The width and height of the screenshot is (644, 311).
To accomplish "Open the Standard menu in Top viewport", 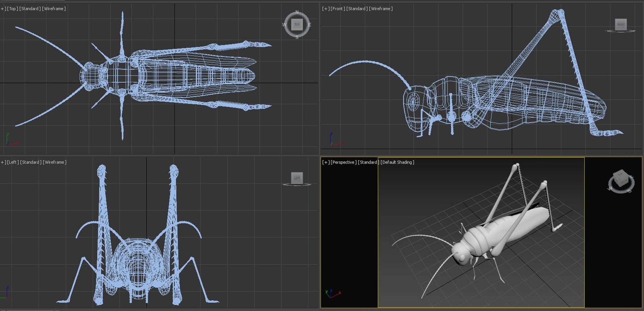I will [x=30, y=9].
